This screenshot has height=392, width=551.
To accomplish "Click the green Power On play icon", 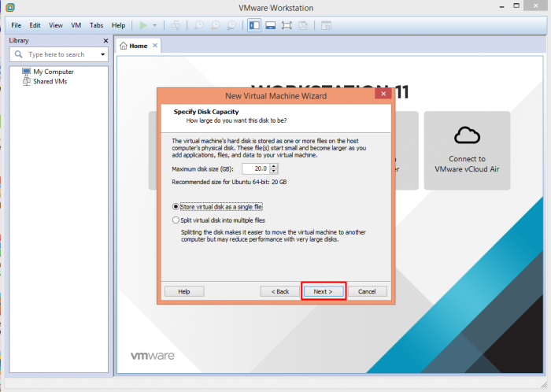I will (x=143, y=25).
